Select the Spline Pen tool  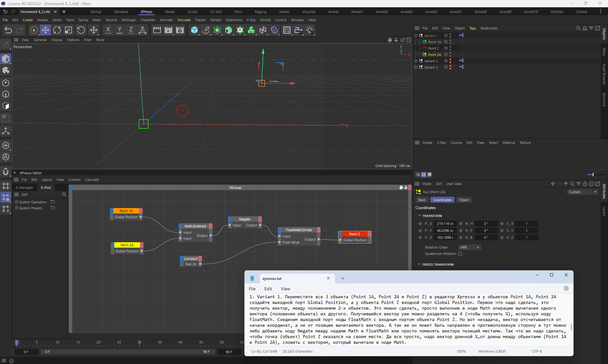click(206, 30)
